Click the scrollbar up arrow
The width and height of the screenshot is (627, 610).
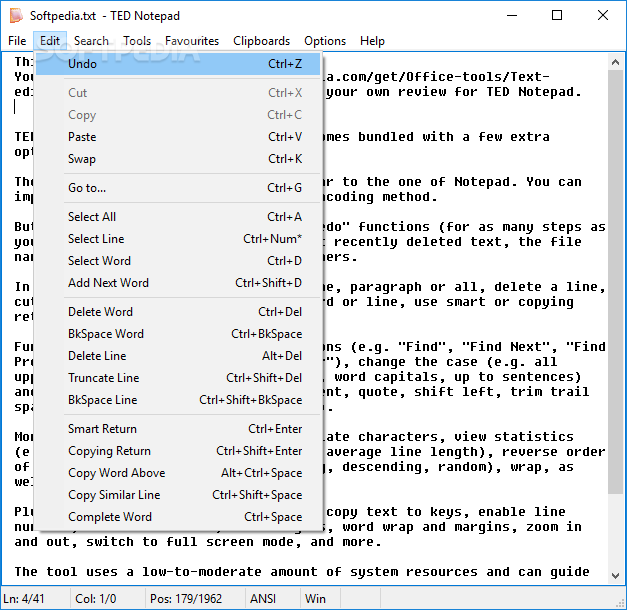(615, 62)
